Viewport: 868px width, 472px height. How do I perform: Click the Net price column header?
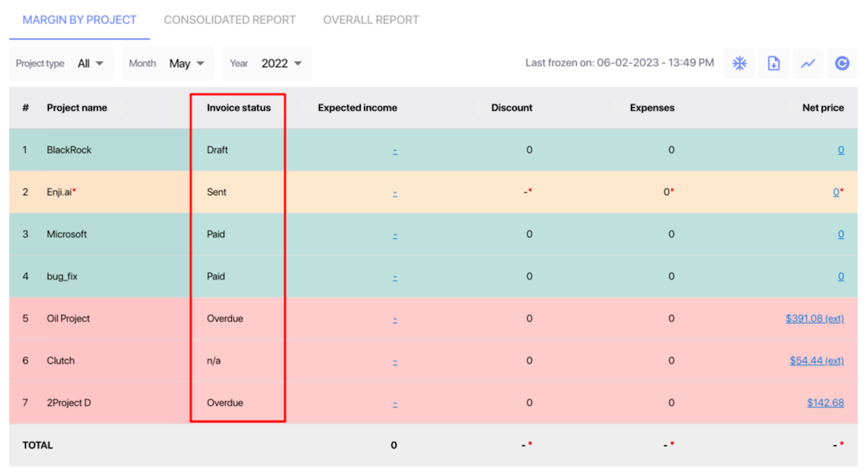click(x=823, y=108)
